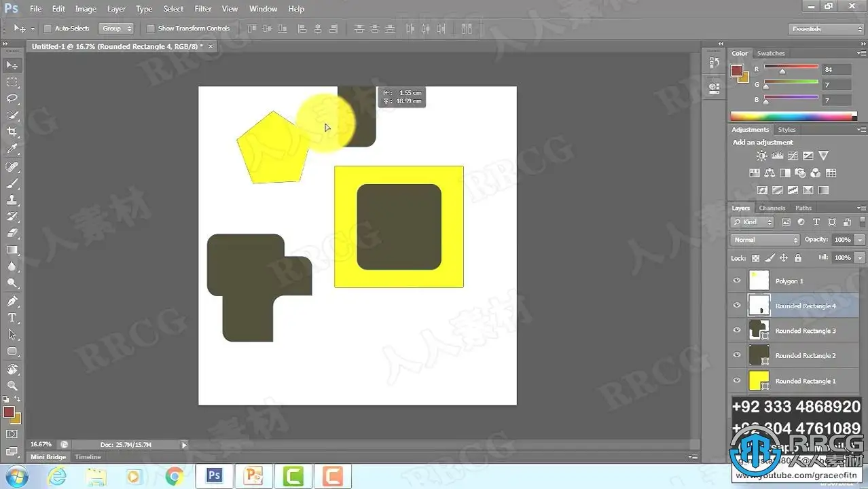Add a Levels adjustment
868x489 pixels.
click(x=778, y=156)
